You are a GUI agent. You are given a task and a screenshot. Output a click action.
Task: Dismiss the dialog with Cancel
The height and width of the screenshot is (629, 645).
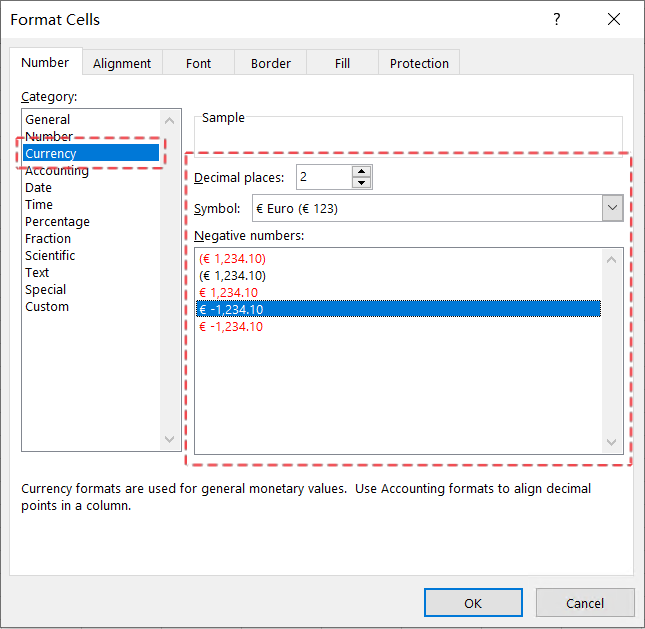[x=585, y=603]
